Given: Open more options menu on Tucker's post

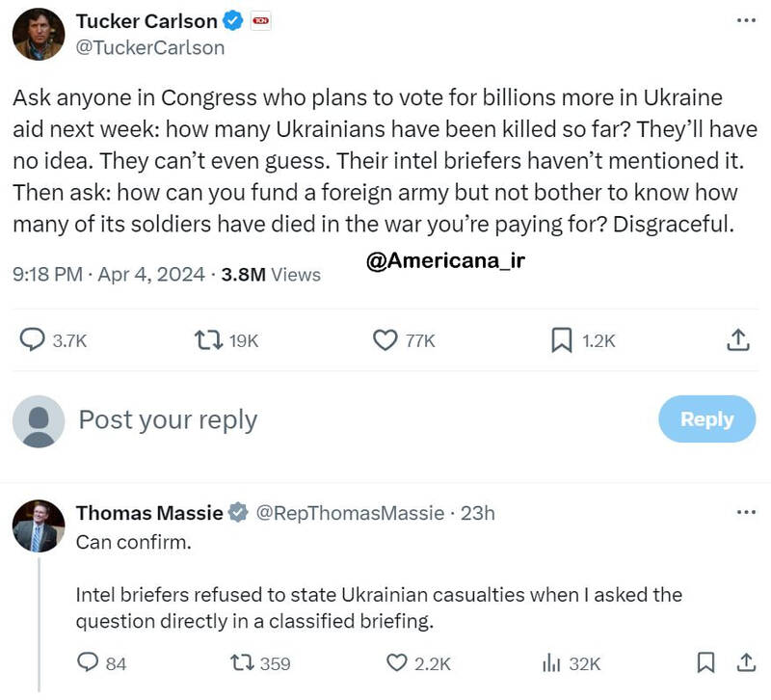Looking at the screenshot, I should click(x=746, y=20).
